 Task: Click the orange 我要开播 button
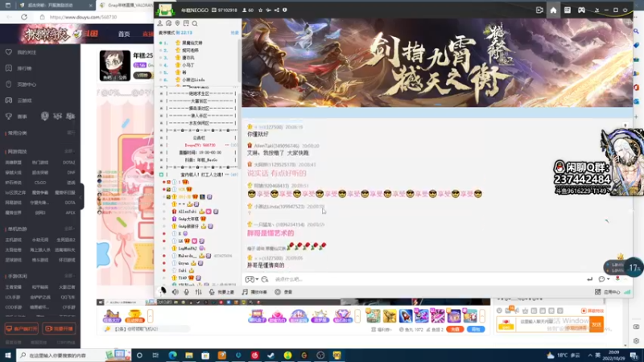[x=60, y=329]
